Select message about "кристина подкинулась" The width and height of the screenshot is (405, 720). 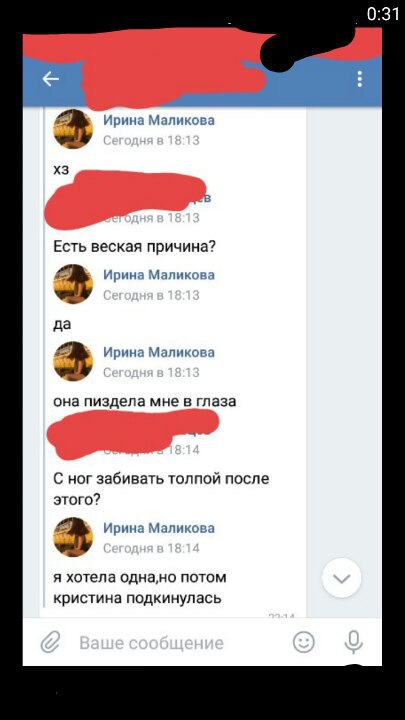pos(140,587)
